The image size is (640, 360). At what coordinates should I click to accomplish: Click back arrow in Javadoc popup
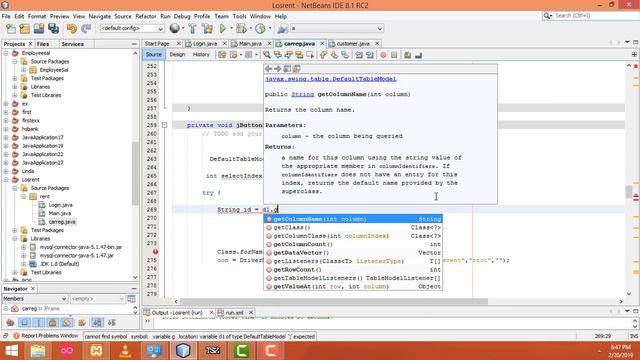coord(268,69)
